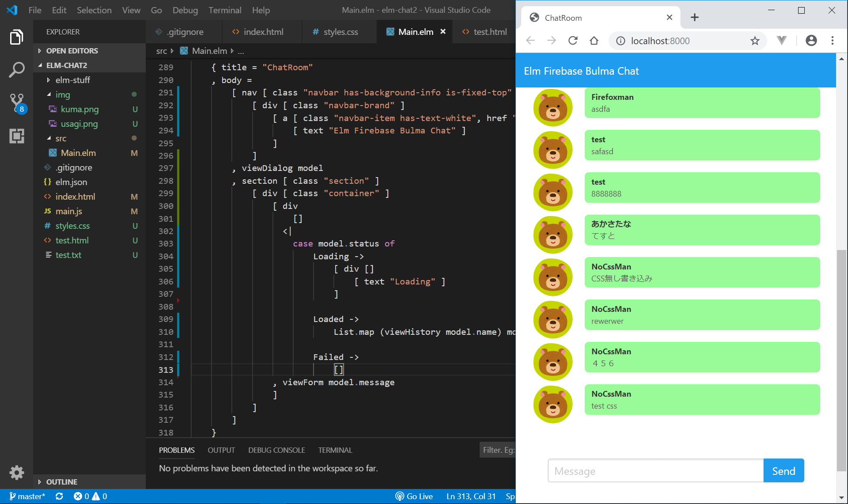Click the Main.elm breadcrumb in editor
The image size is (848, 504).
(209, 51)
